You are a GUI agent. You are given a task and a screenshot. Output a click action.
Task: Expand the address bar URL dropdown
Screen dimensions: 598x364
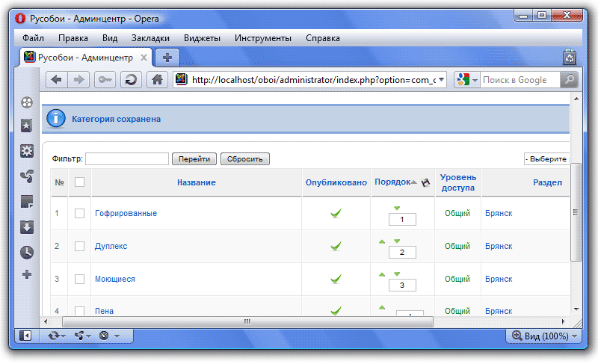point(441,80)
